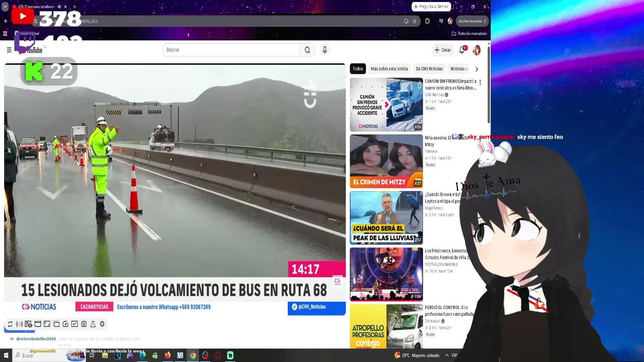Start voice search with the microphone icon

click(x=325, y=50)
